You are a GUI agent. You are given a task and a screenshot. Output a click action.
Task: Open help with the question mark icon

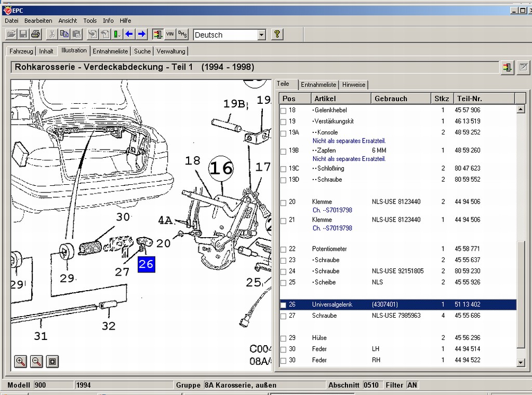(x=277, y=34)
